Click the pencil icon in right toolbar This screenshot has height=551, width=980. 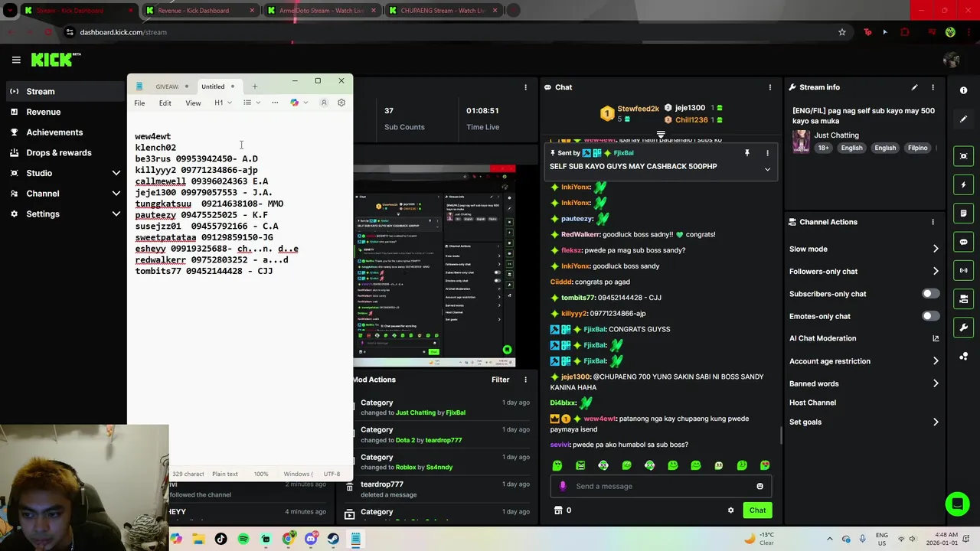(x=964, y=119)
